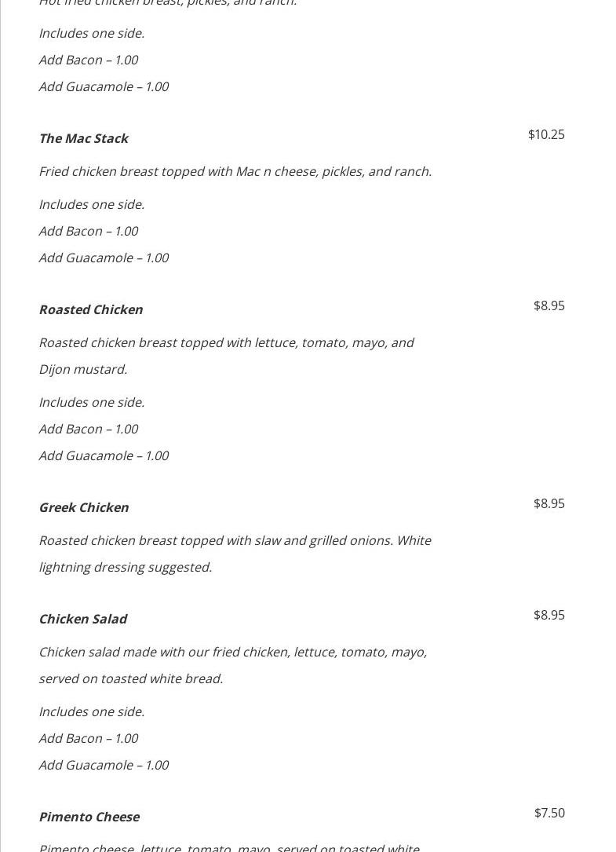
Task: Click "Add Guacamole" under Chicken Salad
Action: 104,765
